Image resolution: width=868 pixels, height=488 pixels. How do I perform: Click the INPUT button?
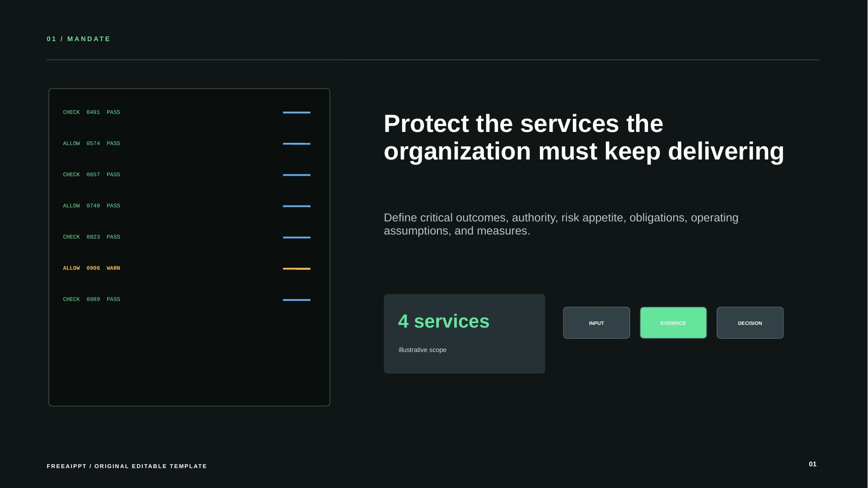pos(596,323)
